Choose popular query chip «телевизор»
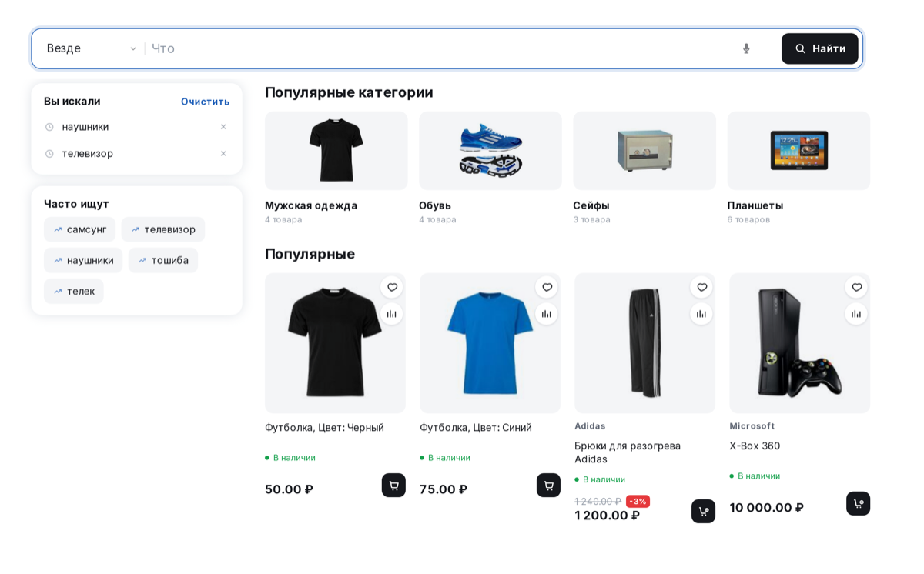The width and height of the screenshot is (924, 574). pos(162,229)
